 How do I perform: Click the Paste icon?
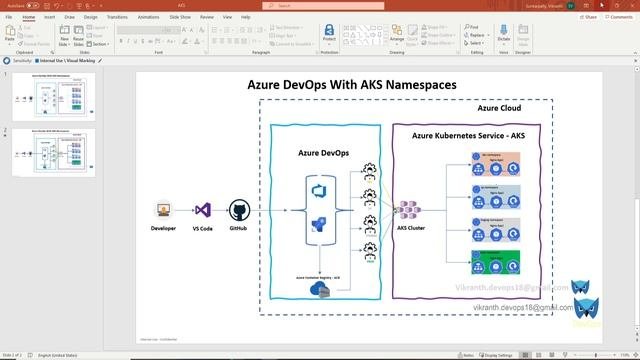pyautogui.click(x=10, y=31)
